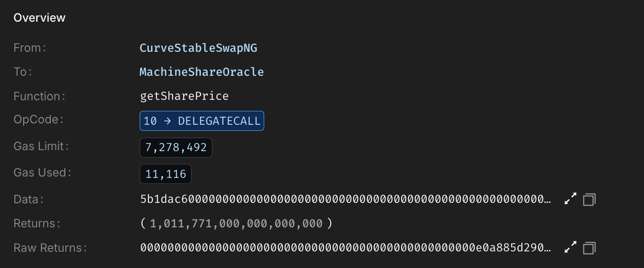Image resolution: width=644 pixels, height=268 pixels.
Task: Click the Raw Returns copy icon
Action: (x=589, y=248)
